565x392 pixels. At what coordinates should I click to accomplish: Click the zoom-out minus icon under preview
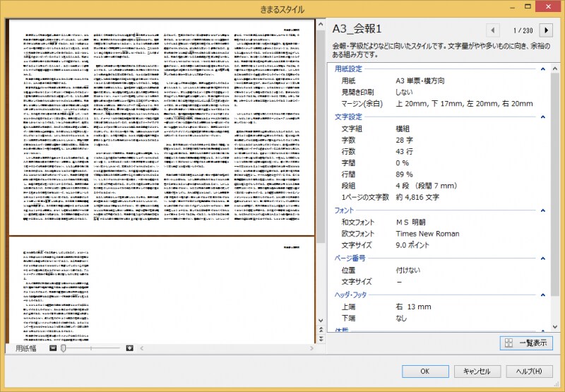click(53, 348)
